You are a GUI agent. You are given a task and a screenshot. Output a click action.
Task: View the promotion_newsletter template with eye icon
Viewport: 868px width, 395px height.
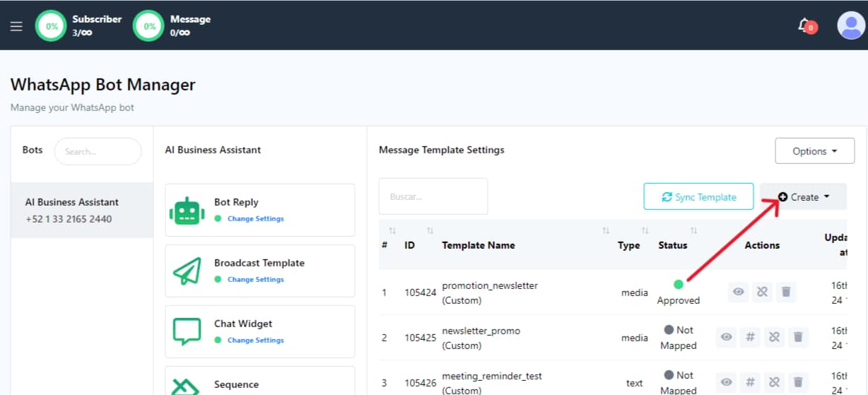click(739, 292)
